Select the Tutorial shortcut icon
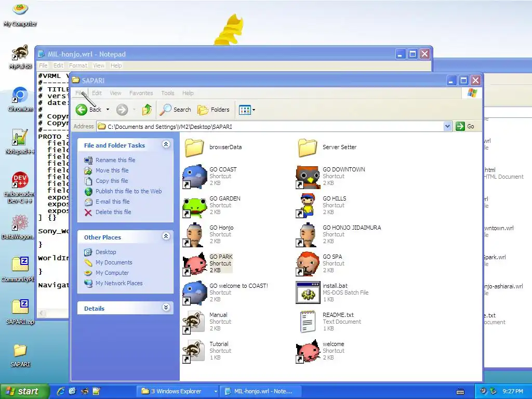 pos(194,352)
